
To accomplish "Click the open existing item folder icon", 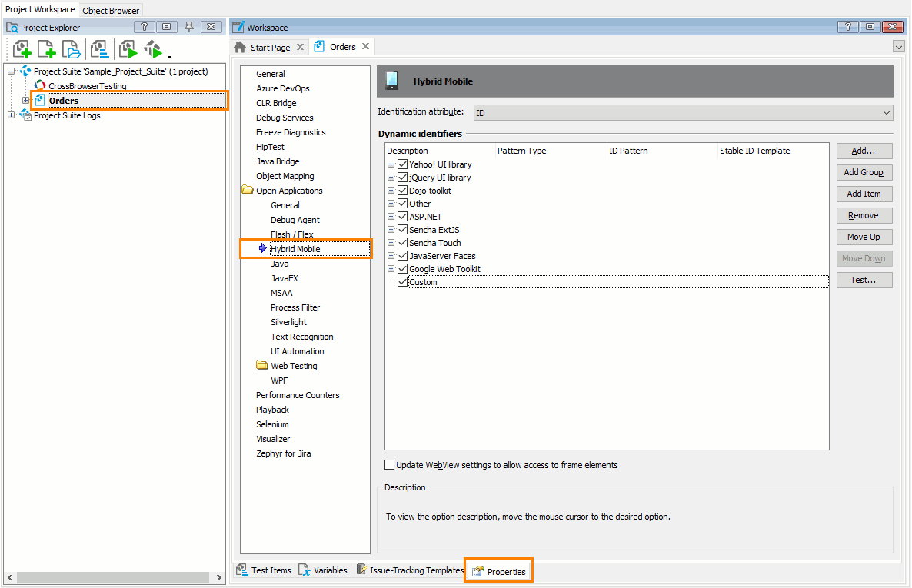I will click(71, 49).
